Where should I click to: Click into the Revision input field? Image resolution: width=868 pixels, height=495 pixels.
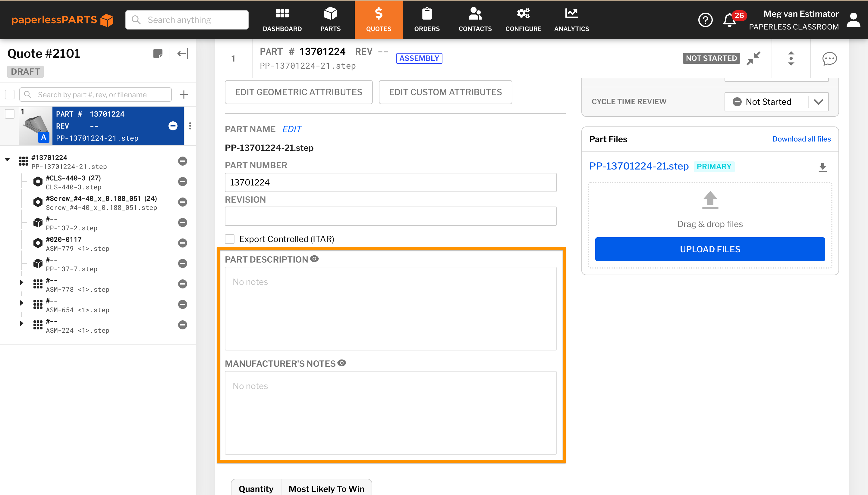390,216
